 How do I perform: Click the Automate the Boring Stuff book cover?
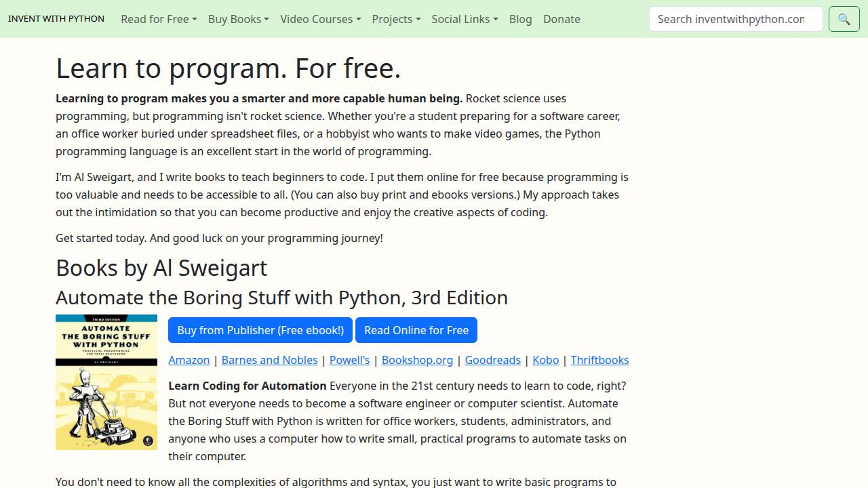click(x=106, y=382)
